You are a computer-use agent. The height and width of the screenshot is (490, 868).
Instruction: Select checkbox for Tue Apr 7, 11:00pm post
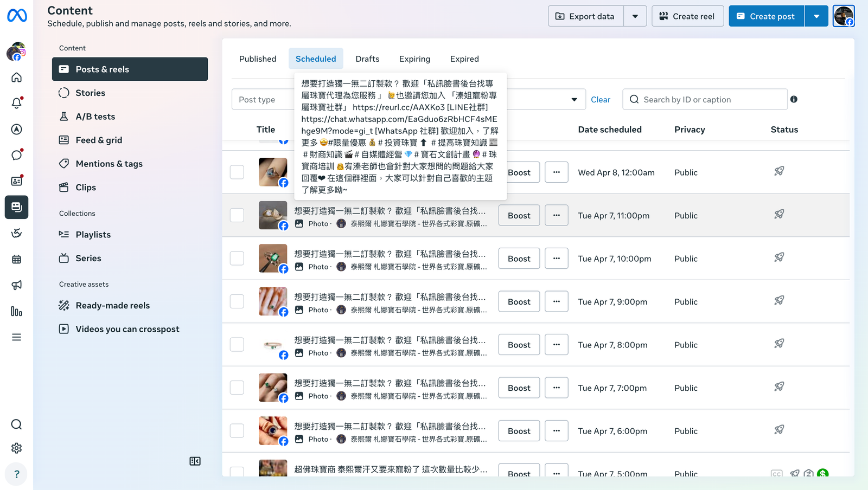(x=237, y=215)
